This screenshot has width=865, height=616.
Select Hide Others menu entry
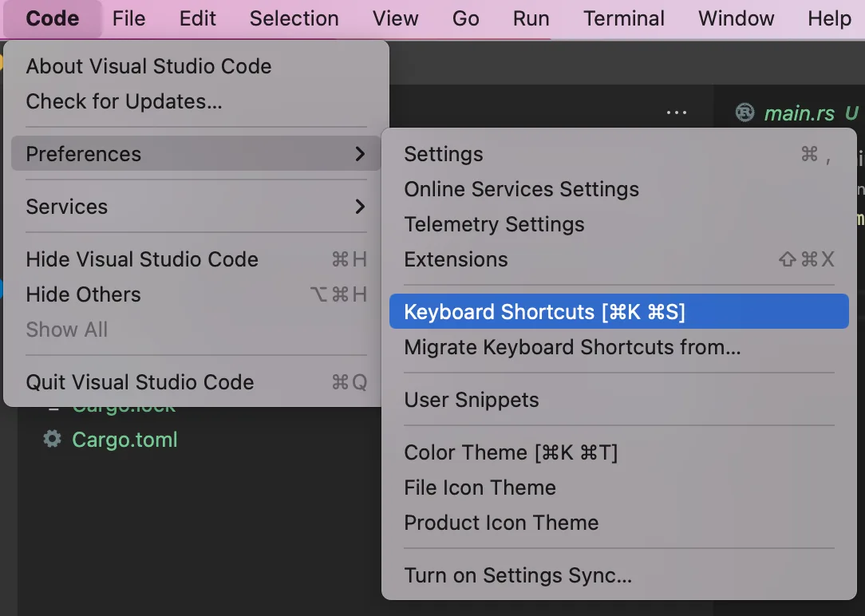(x=196, y=294)
